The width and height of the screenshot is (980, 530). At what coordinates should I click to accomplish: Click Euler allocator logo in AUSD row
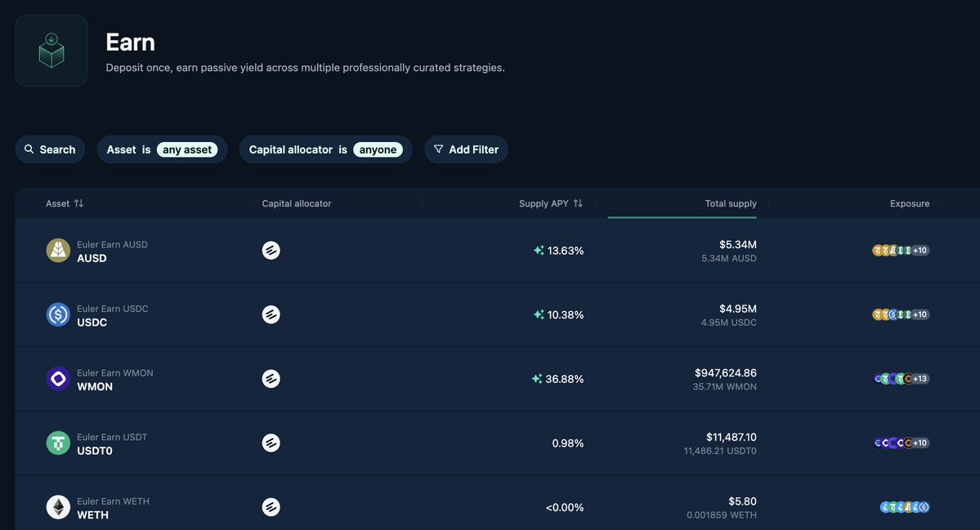pos(271,251)
